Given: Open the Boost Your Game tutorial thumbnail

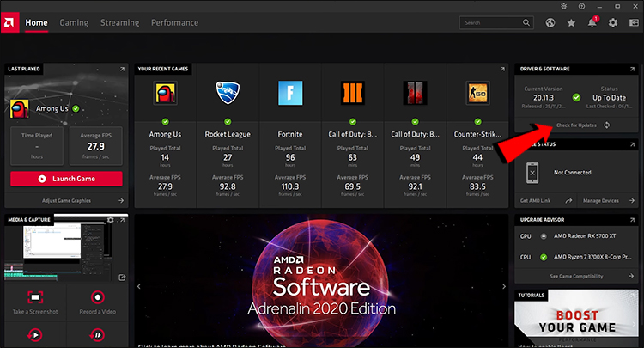Looking at the screenshot, I should [x=577, y=317].
